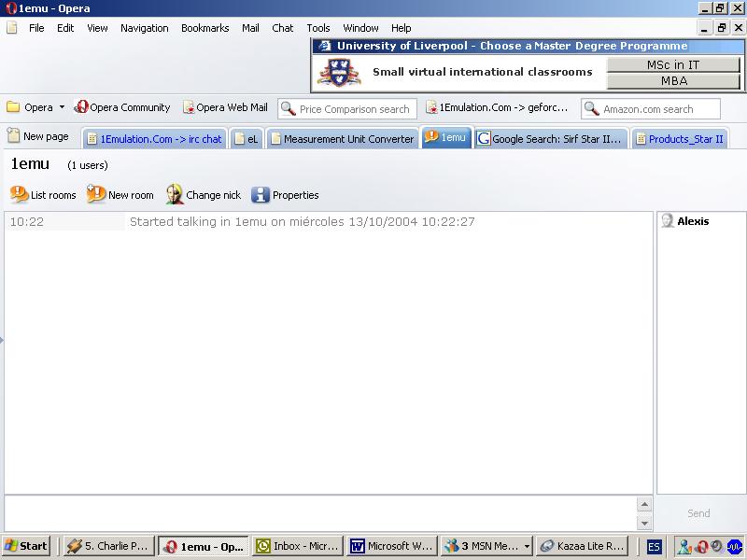Open the Navigation menu

pos(145,28)
